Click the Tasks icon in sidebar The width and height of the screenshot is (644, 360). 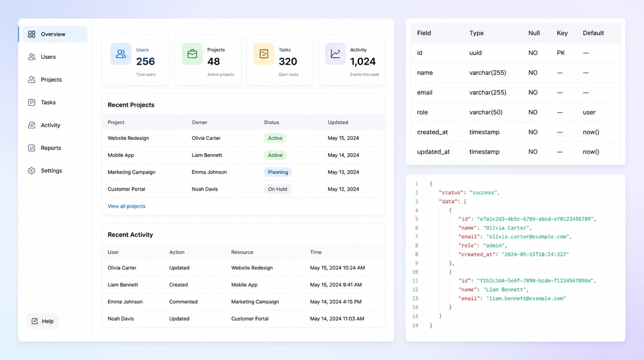[x=32, y=102]
